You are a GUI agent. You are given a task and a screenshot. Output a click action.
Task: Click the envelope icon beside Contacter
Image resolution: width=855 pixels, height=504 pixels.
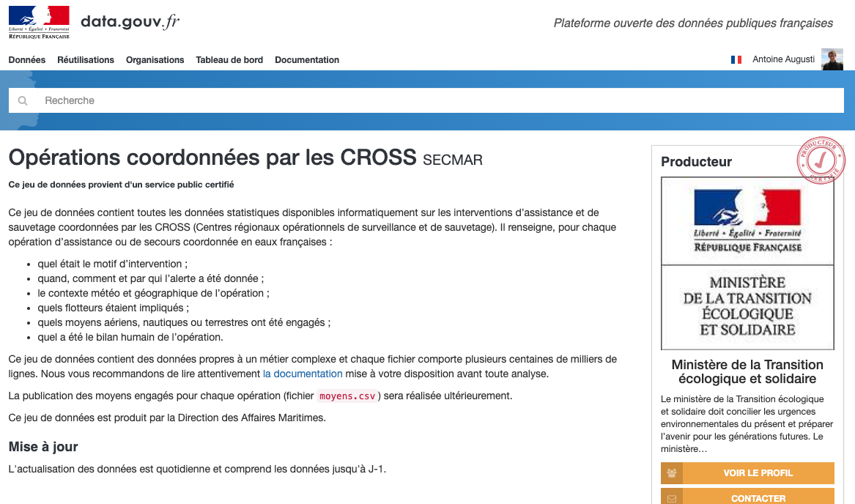[x=672, y=498]
